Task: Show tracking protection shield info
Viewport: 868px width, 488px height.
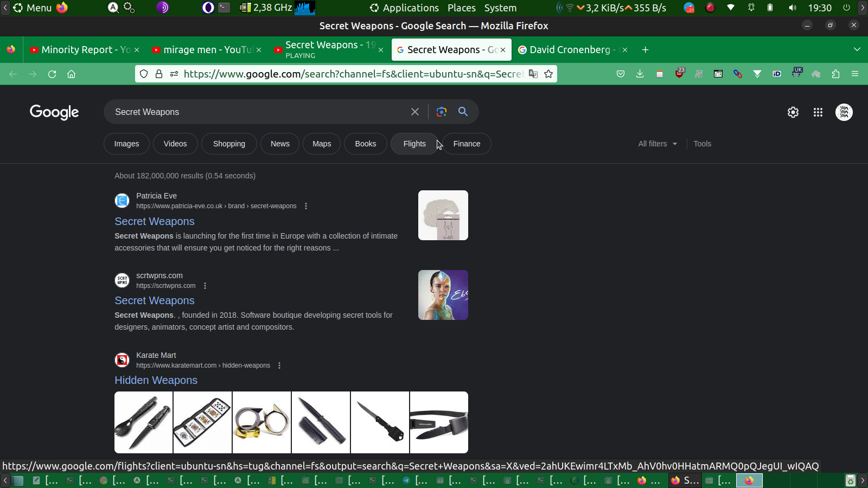Action: point(144,74)
